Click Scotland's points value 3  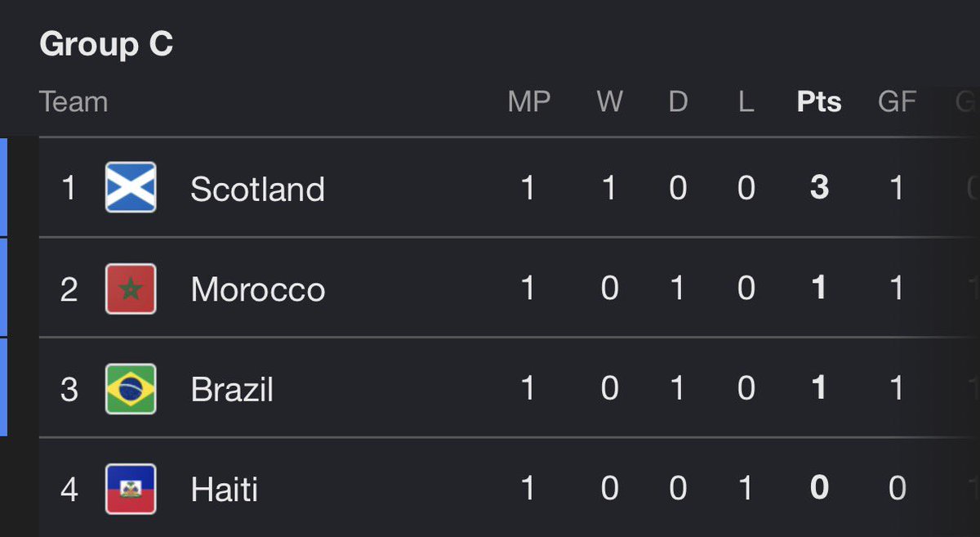point(819,189)
